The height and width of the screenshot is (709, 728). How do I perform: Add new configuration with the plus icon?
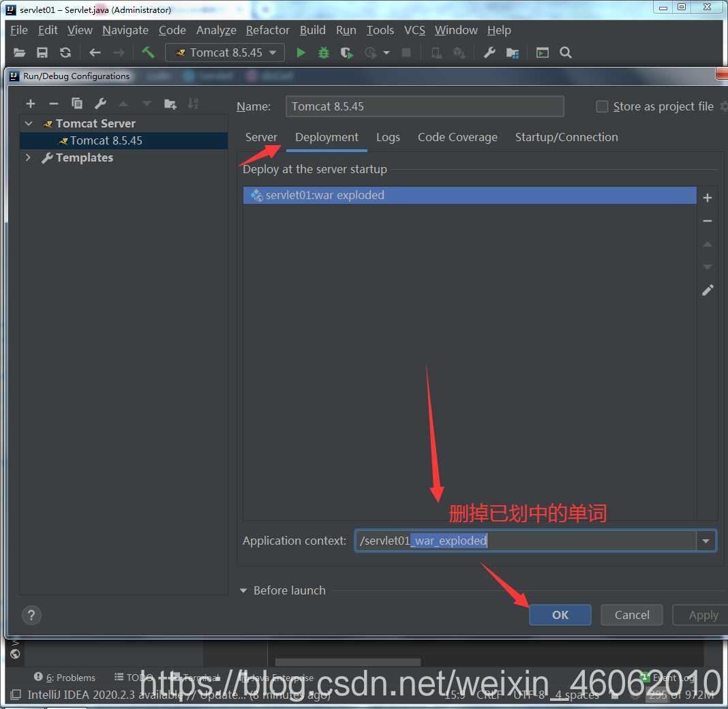(x=31, y=104)
